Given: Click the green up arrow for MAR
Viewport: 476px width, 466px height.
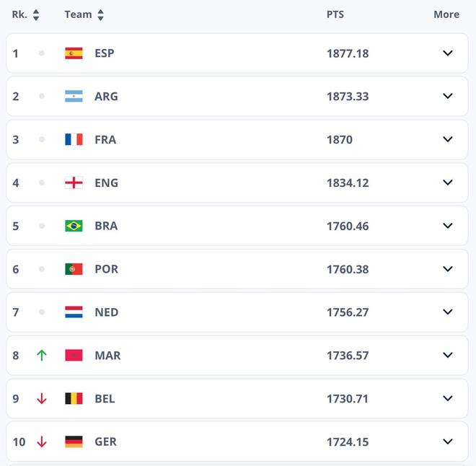Looking at the screenshot, I should point(41,356).
